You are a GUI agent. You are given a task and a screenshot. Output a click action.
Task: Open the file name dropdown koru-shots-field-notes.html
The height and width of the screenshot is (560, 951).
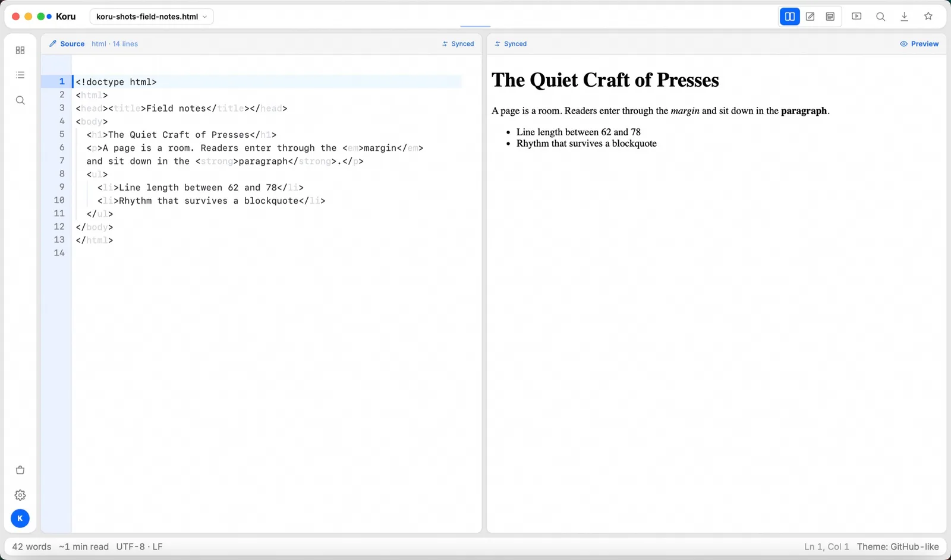tap(152, 17)
